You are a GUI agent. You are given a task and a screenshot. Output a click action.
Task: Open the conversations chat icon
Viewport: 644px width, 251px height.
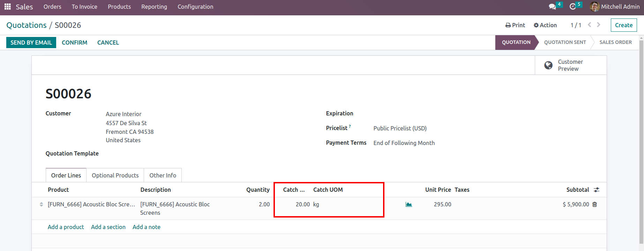coord(552,7)
